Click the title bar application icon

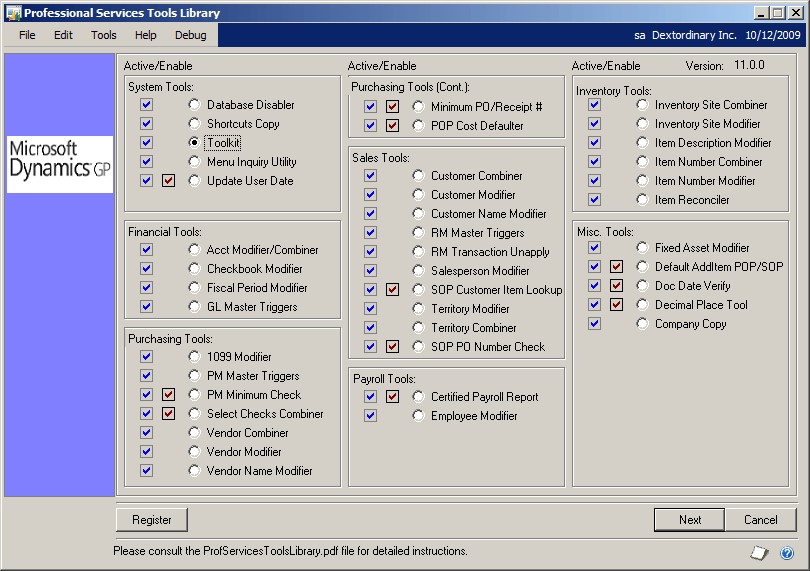[13, 12]
